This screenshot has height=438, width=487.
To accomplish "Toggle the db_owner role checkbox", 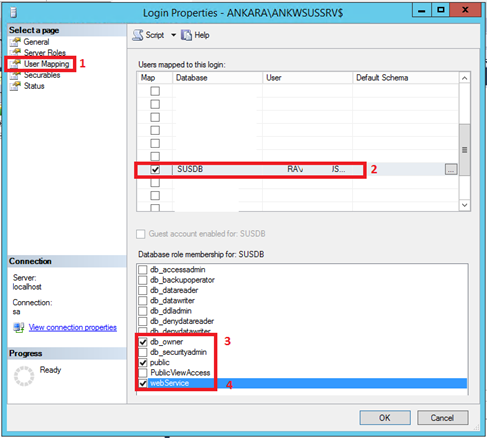I will pos(143,342).
